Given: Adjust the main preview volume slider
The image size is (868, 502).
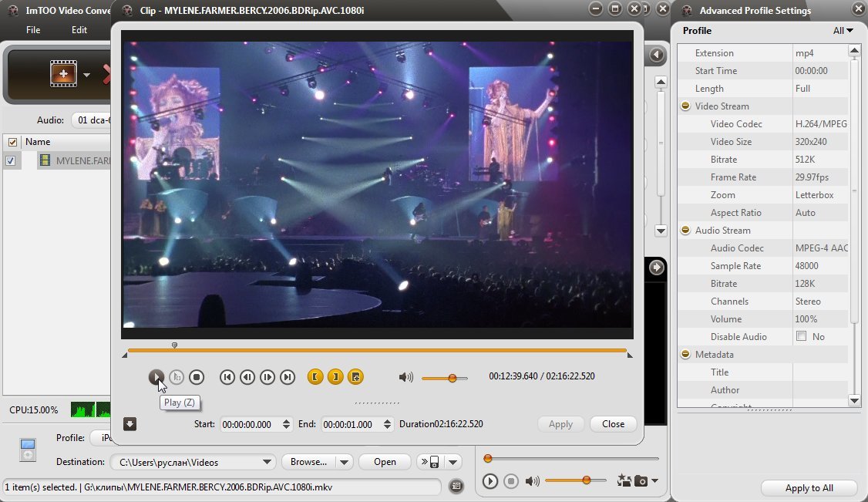Looking at the screenshot, I should (586, 480).
